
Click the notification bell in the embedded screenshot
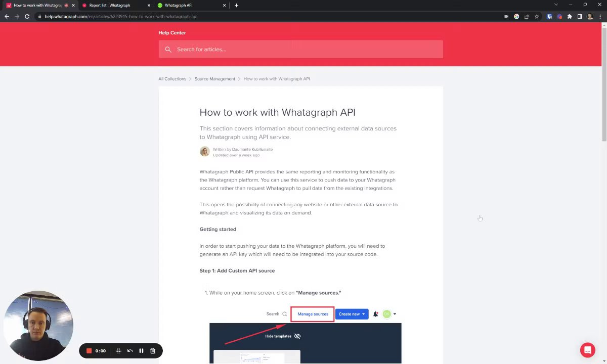(x=375, y=314)
